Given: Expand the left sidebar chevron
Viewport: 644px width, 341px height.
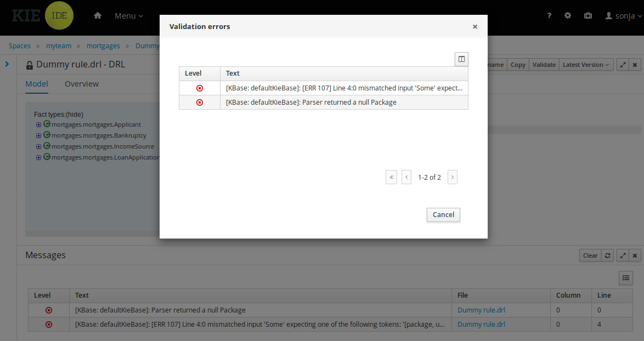Looking at the screenshot, I should point(7,64).
